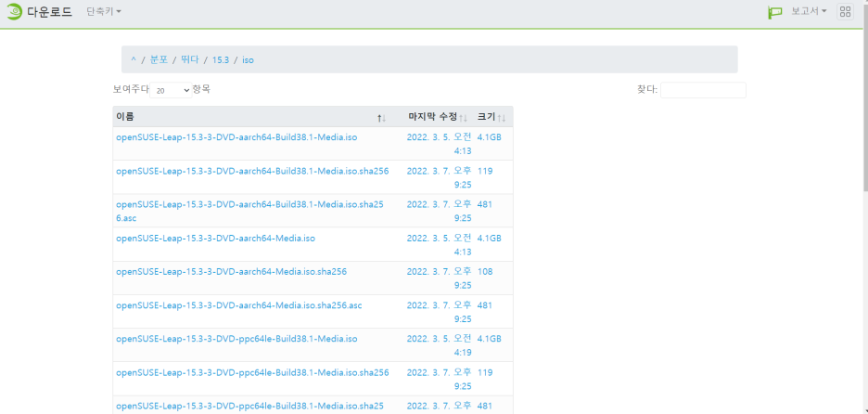Click the openSUSE chameleon logo

click(15, 11)
